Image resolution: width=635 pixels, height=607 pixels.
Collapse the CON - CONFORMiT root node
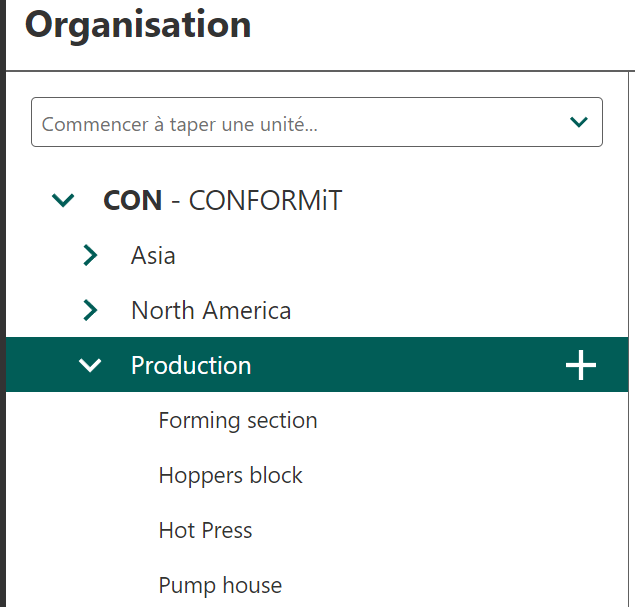[63, 200]
